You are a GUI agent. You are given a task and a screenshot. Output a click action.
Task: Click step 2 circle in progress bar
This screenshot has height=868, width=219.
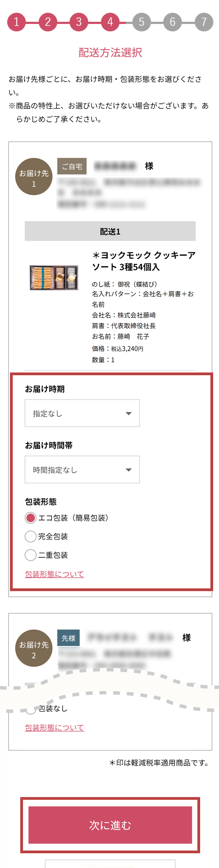tap(48, 22)
